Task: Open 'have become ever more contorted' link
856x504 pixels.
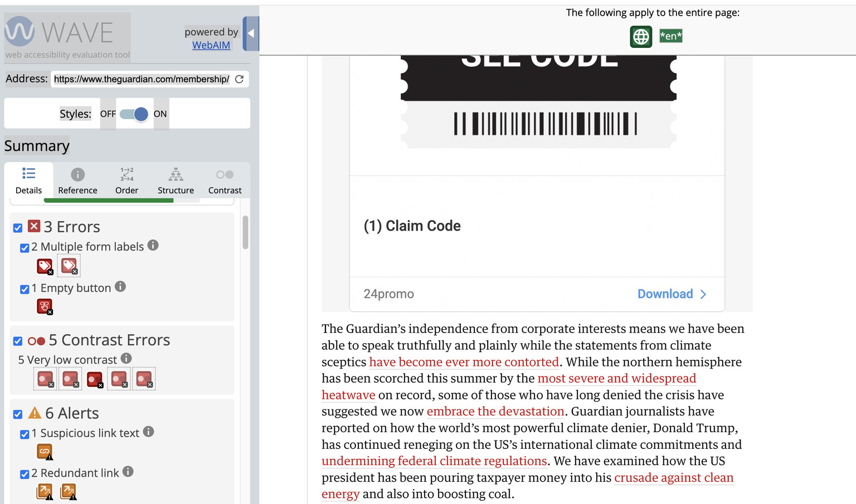Action: [x=464, y=362]
